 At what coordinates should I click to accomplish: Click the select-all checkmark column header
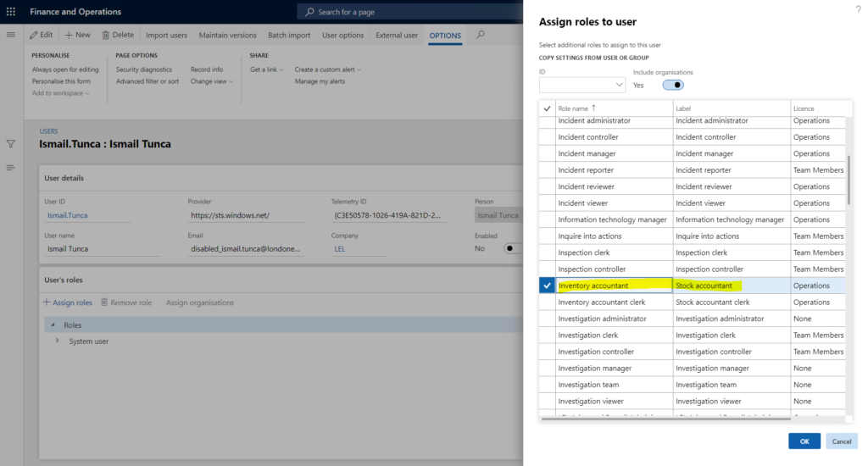(x=547, y=108)
